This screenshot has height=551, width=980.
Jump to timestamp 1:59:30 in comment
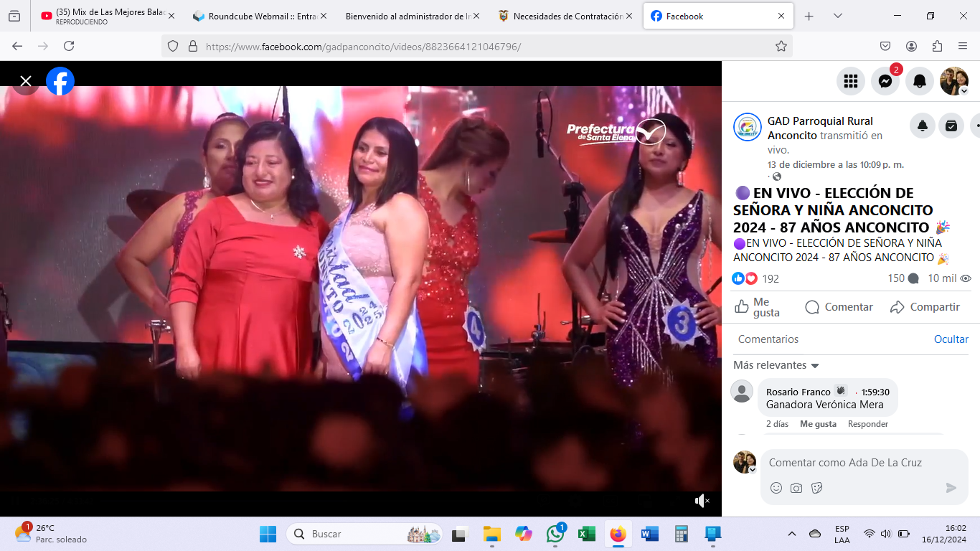[x=875, y=392]
